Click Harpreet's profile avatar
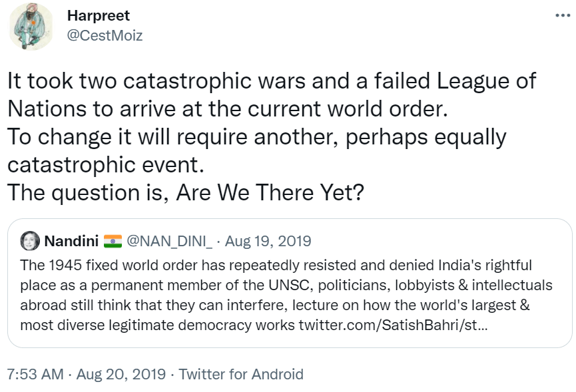The width and height of the screenshot is (576, 392). pyautogui.click(x=31, y=27)
